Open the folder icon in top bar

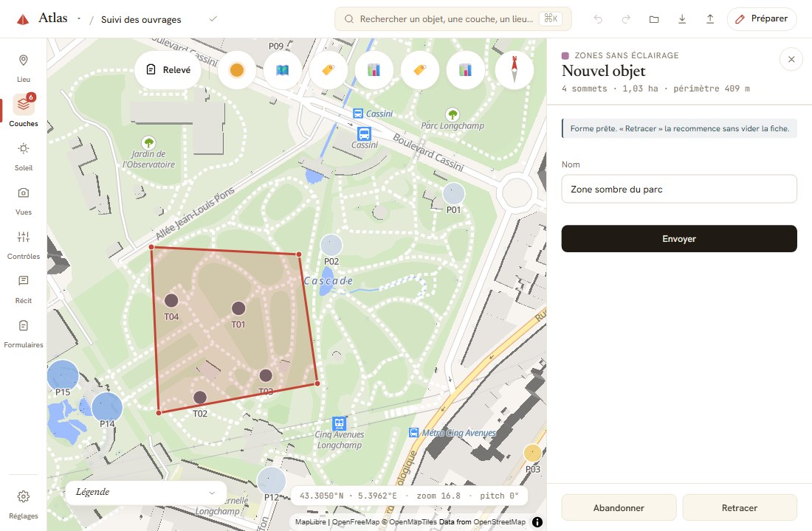coord(654,19)
